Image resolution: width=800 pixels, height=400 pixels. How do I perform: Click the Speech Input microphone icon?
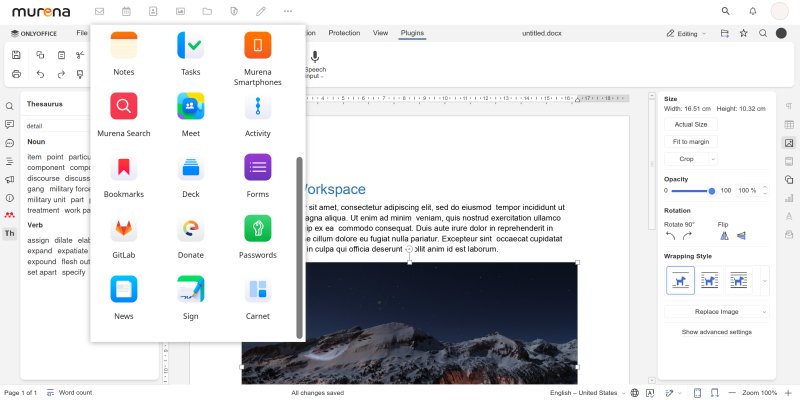[315, 57]
